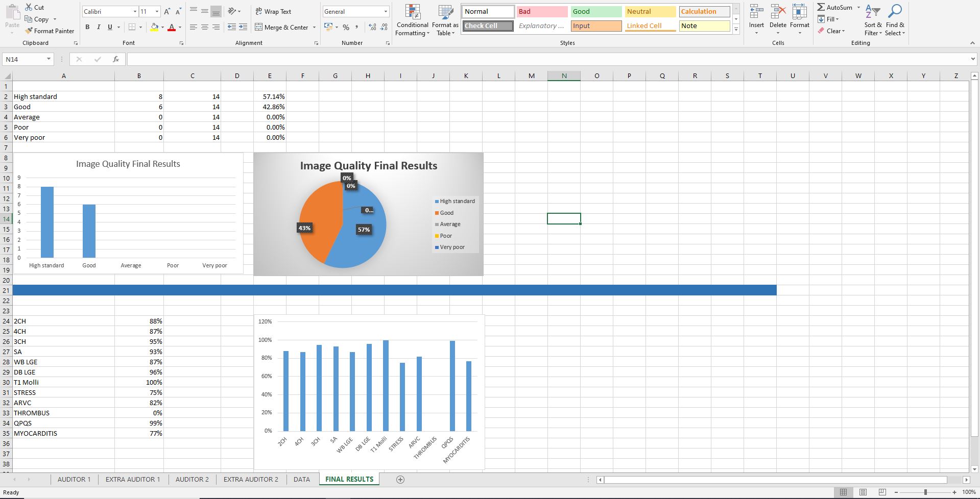Click the Format as Table icon

(x=445, y=12)
